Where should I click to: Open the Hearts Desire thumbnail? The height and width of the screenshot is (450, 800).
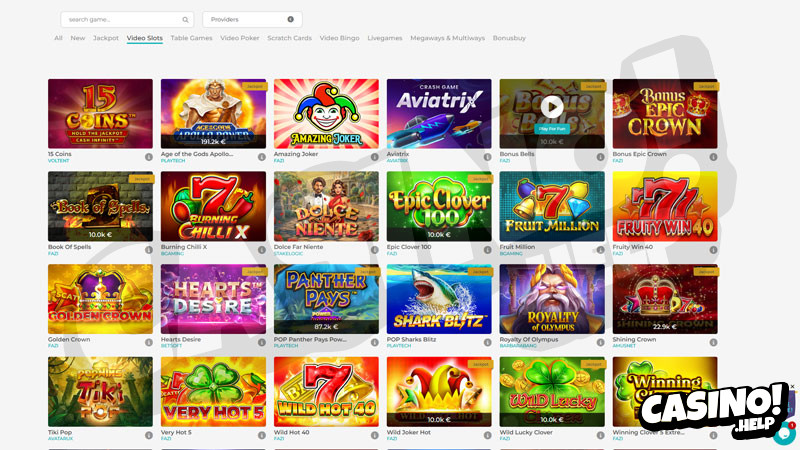click(x=213, y=299)
